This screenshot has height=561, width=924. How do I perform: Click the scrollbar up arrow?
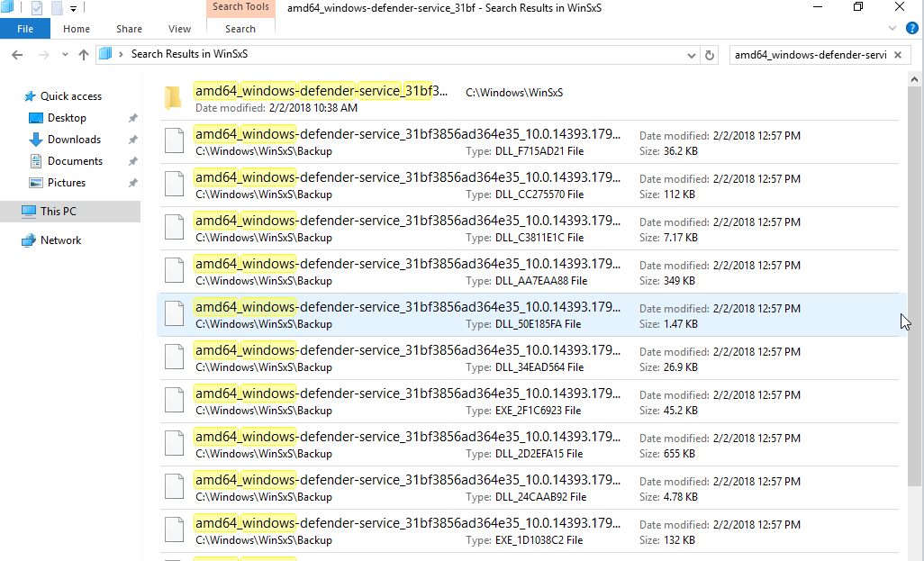coord(915,79)
